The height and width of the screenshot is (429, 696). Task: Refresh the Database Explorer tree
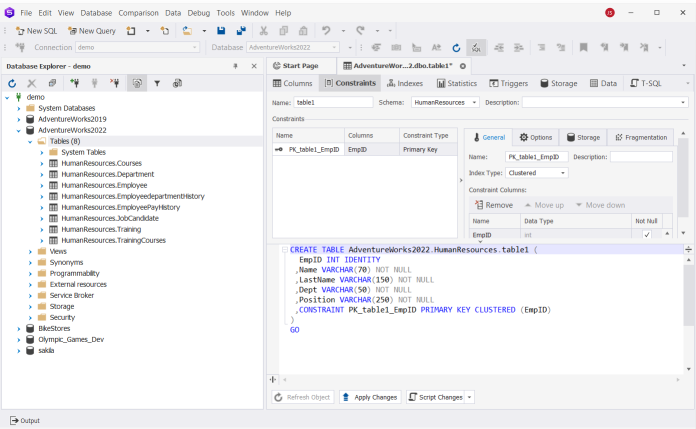pos(12,83)
